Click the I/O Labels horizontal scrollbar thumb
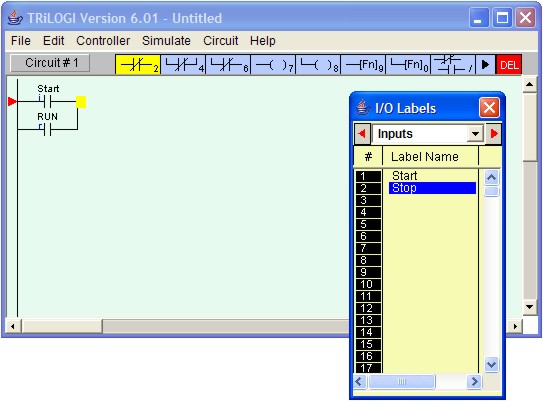Screen dimensions: 543x407 coord(402,382)
